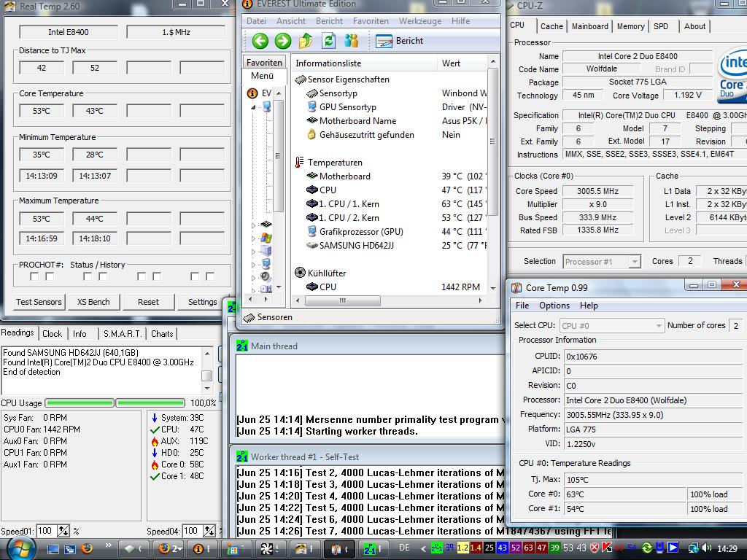Click Speed01 percentage input field
747x560 pixels.
[x=46, y=531]
